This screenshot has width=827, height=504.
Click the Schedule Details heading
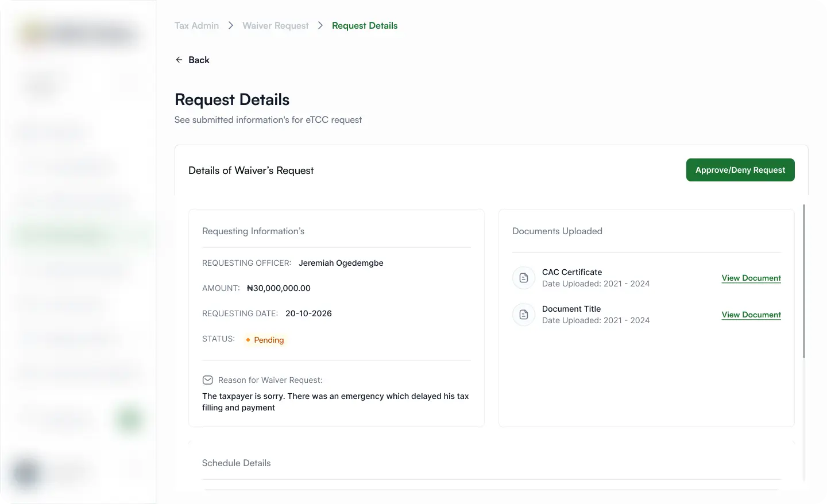[x=236, y=463]
